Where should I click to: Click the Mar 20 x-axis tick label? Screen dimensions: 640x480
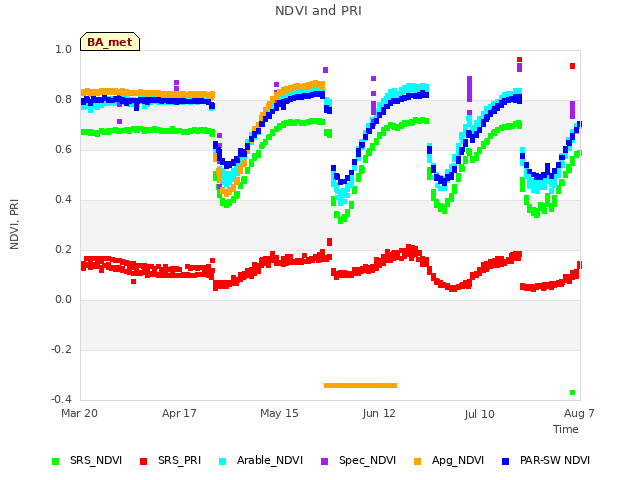click(80, 413)
